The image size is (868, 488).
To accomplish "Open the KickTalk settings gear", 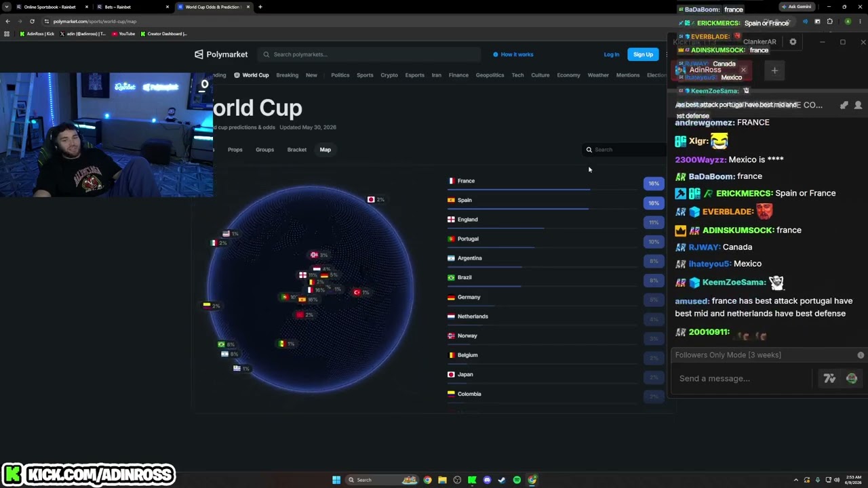I will click(793, 42).
